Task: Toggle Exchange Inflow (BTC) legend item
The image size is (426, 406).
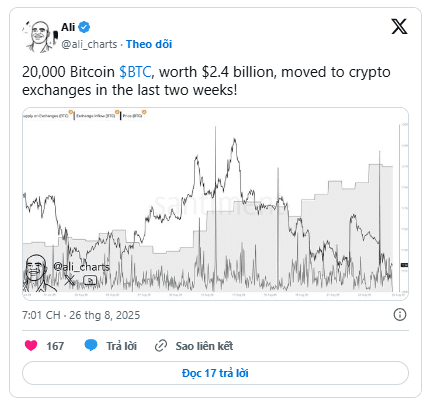Action: point(96,116)
